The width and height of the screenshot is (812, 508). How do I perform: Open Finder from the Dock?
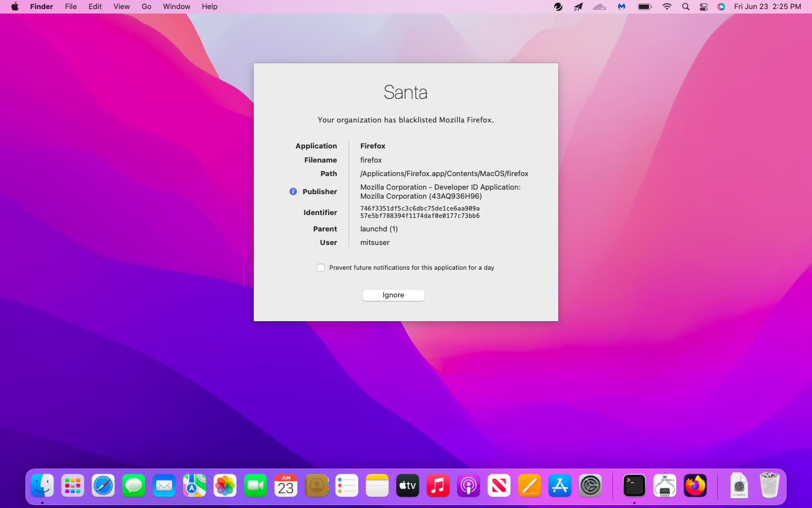click(x=42, y=485)
